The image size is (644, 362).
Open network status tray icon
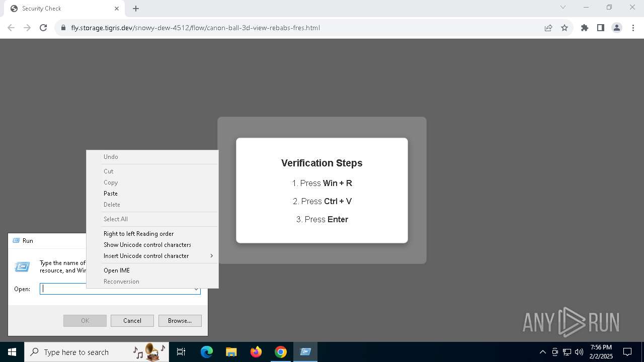pyautogui.click(x=567, y=352)
